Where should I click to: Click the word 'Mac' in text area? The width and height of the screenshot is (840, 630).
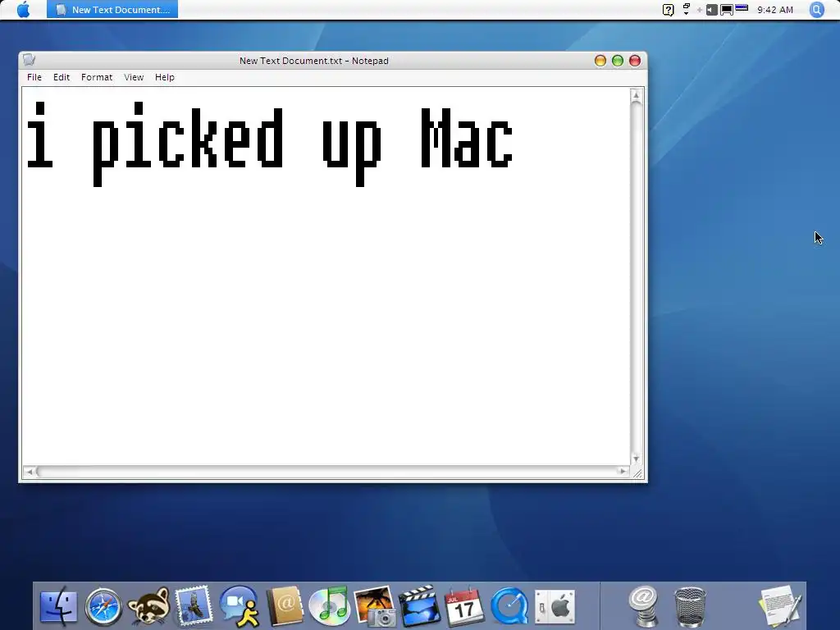click(x=467, y=138)
